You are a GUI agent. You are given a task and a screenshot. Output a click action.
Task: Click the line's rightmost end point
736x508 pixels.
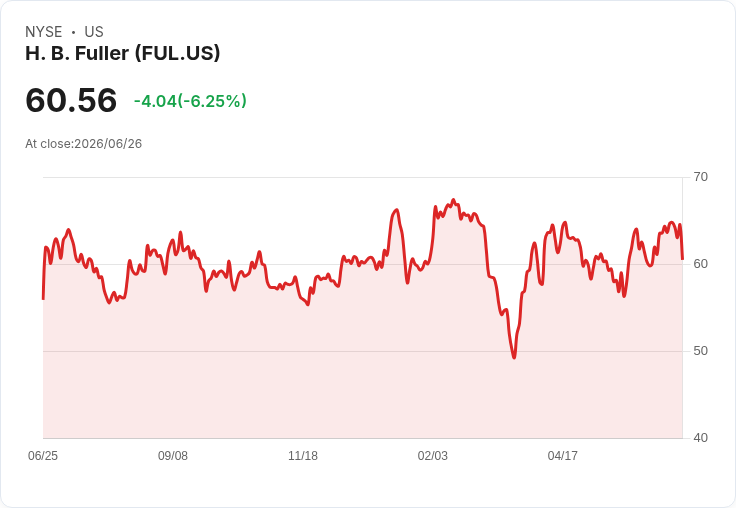(x=682, y=259)
